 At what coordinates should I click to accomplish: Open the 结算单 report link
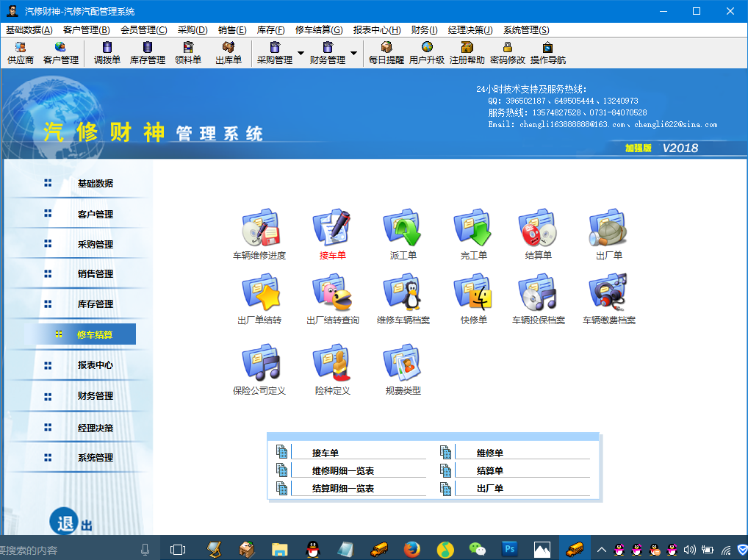490,471
